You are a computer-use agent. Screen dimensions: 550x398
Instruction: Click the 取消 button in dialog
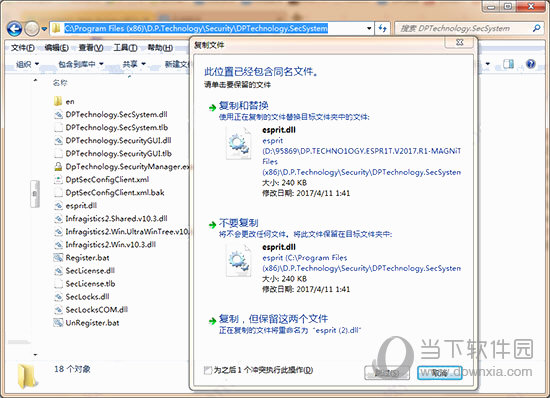click(x=440, y=372)
